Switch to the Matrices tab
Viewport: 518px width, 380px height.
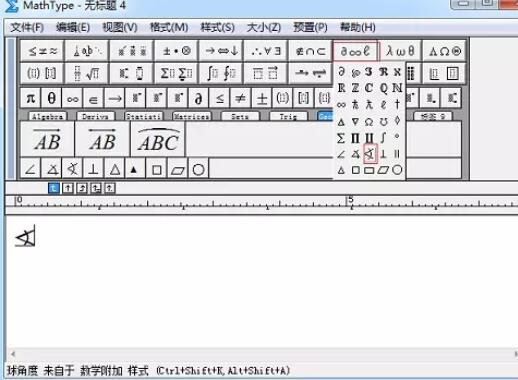click(x=192, y=116)
